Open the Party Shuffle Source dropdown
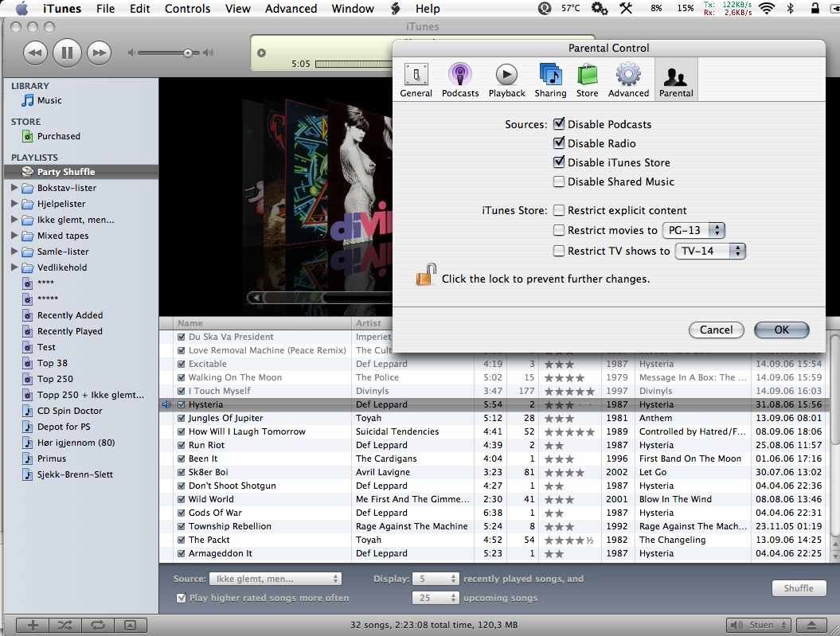The height and width of the screenshot is (636, 840). pos(275,579)
